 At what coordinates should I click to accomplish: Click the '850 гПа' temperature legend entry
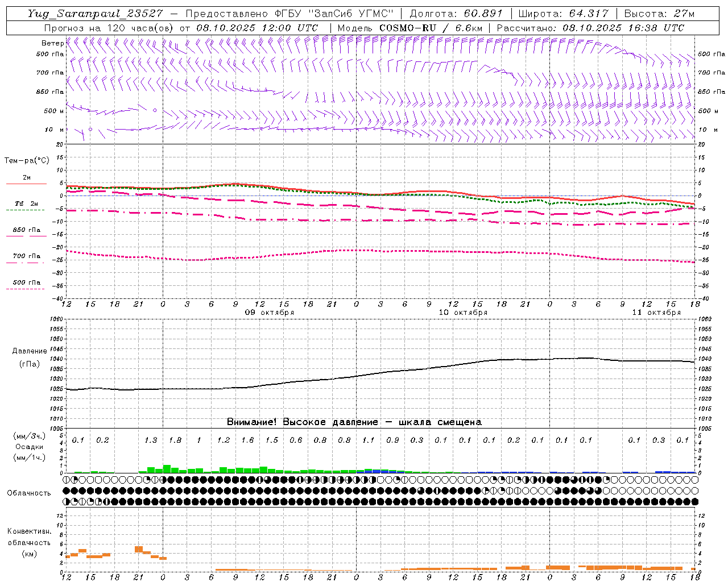click(x=27, y=230)
